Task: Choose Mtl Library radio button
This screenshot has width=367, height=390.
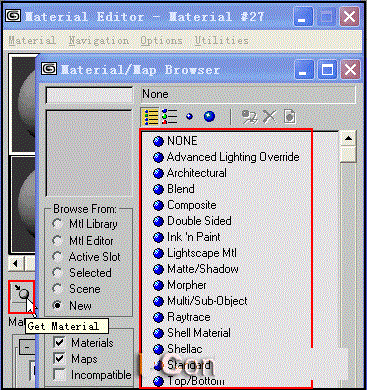Action: coord(58,224)
